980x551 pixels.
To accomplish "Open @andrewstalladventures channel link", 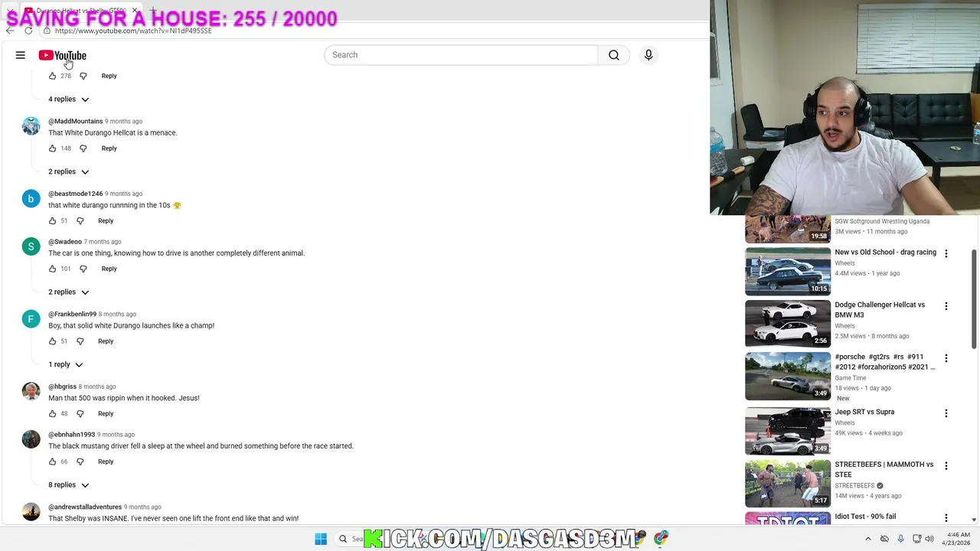I will click(x=85, y=507).
